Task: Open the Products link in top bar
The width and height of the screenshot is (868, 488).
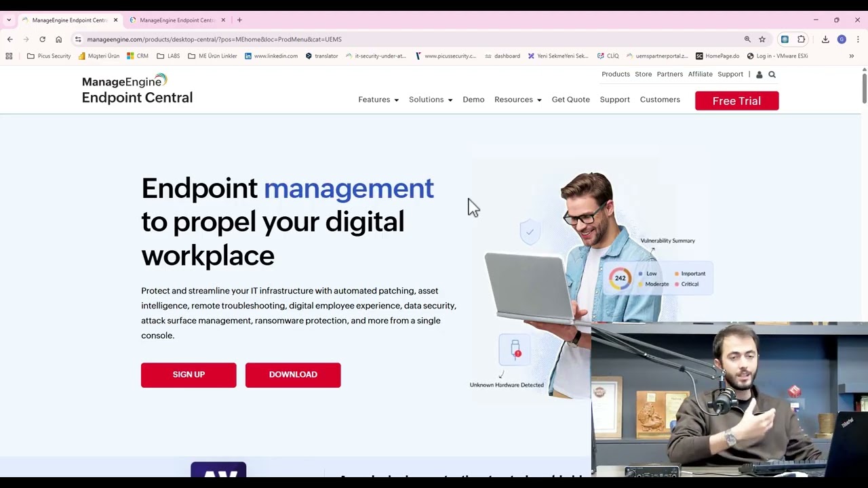Action: tap(616, 75)
